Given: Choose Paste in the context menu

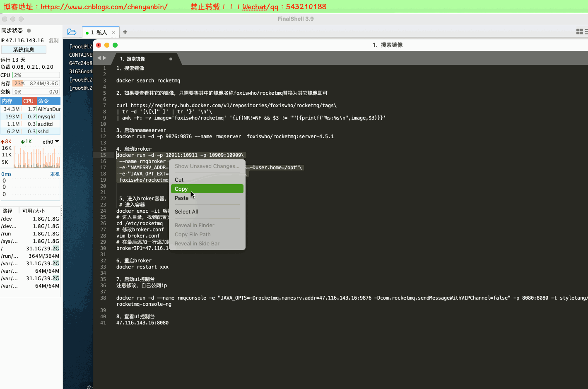Looking at the screenshot, I should 207,198.
